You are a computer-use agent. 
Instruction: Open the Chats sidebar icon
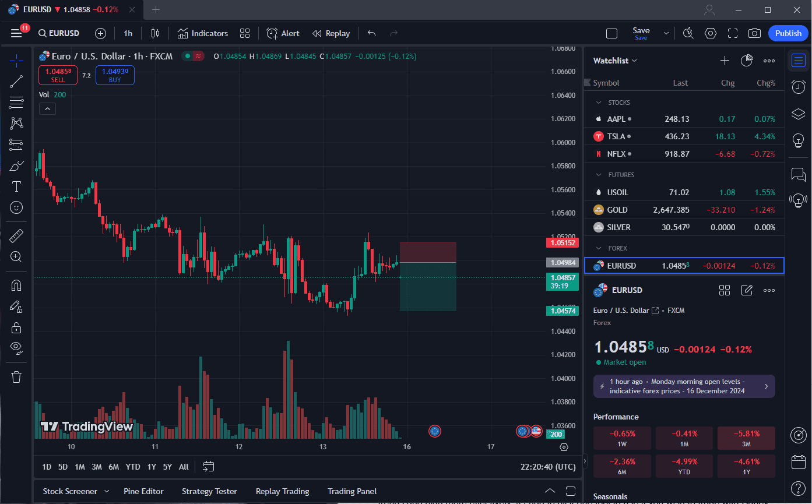799,174
